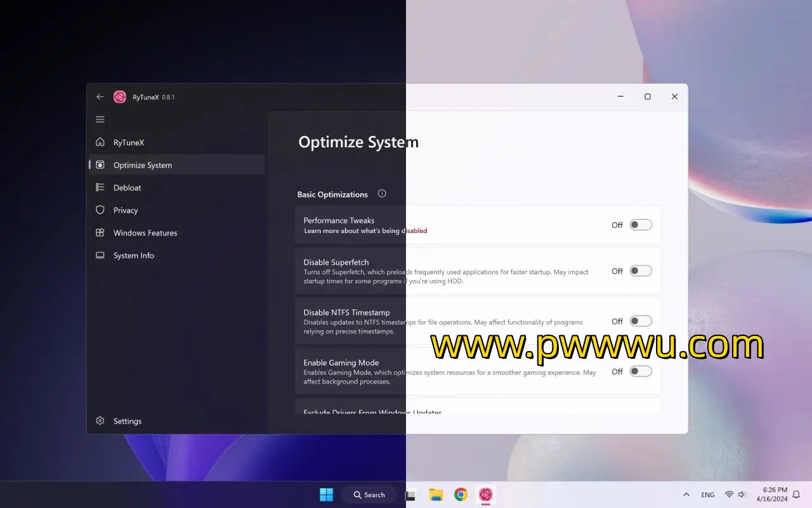Image resolution: width=812 pixels, height=508 pixels.
Task: Click the taskbar Search box
Action: coord(369,495)
